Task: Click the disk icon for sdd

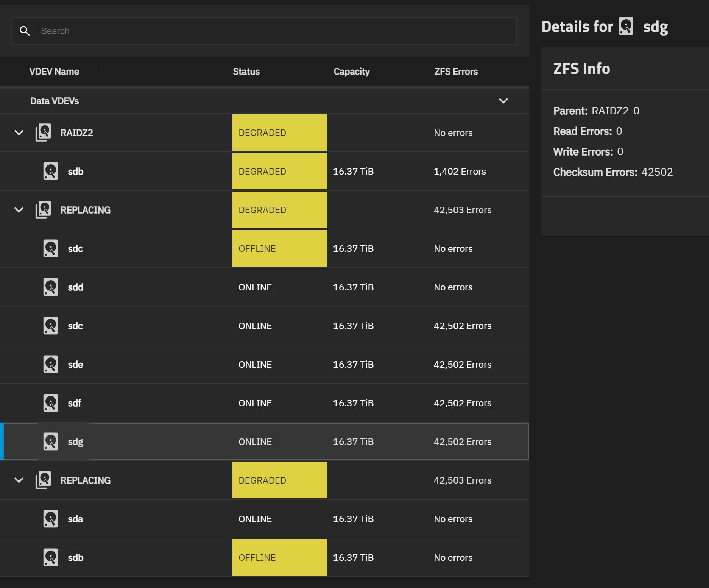Action: tap(50, 287)
